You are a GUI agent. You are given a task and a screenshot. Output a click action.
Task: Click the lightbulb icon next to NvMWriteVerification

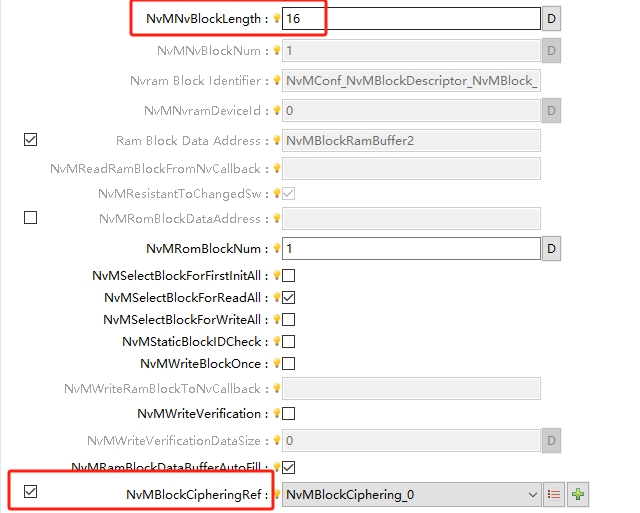pos(276,413)
